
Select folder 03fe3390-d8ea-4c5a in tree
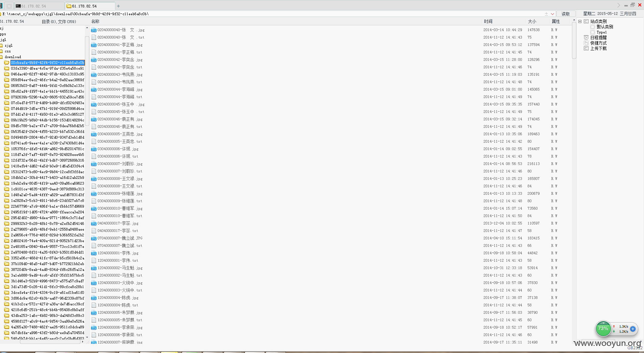click(x=47, y=68)
